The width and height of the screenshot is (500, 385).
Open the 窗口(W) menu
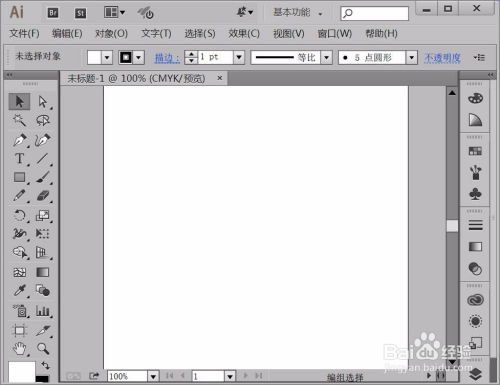334,33
